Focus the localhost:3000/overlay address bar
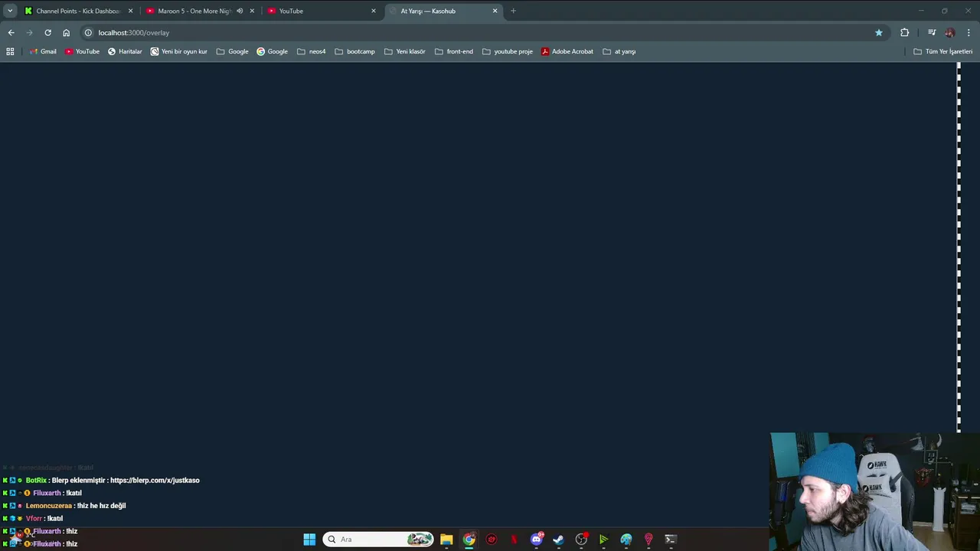 pyautogui.click(x=482, y=32)
